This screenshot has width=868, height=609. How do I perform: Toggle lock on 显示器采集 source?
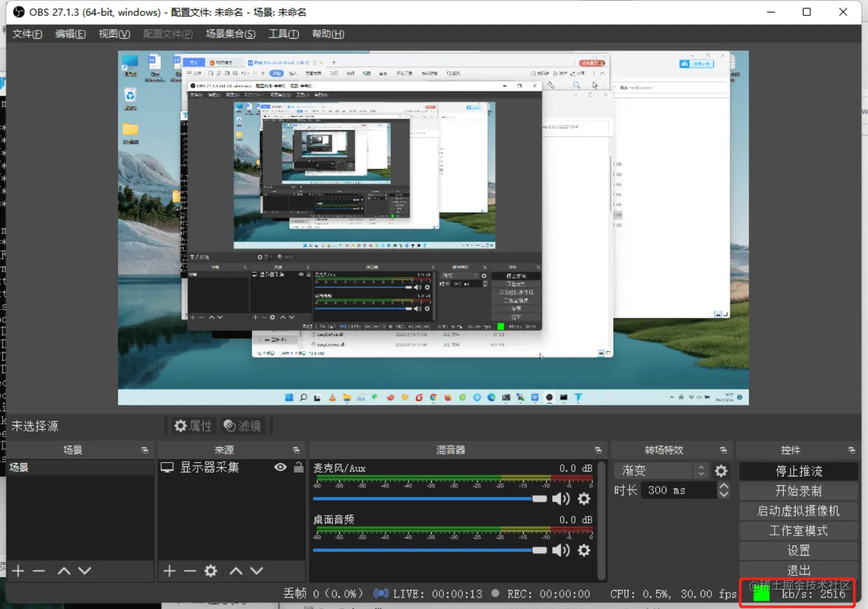point(299,467)
